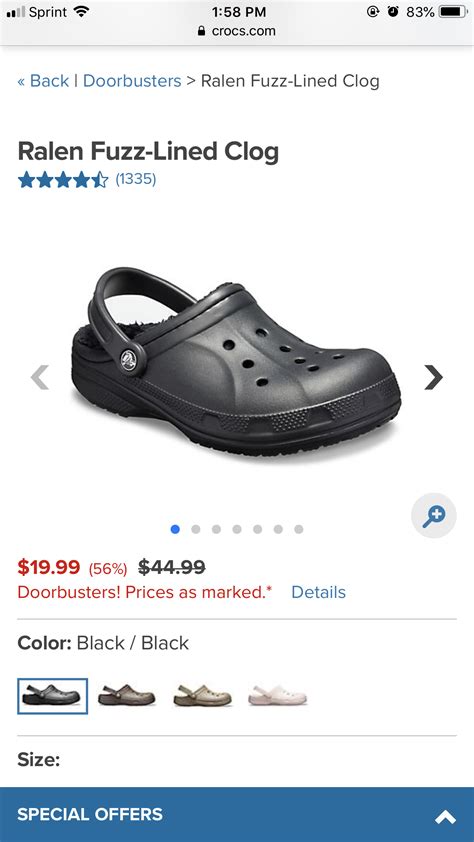474x842 pixels.
Task: Tap the main black clog product image
Action: pyautogui.click(x=236, y=361)
